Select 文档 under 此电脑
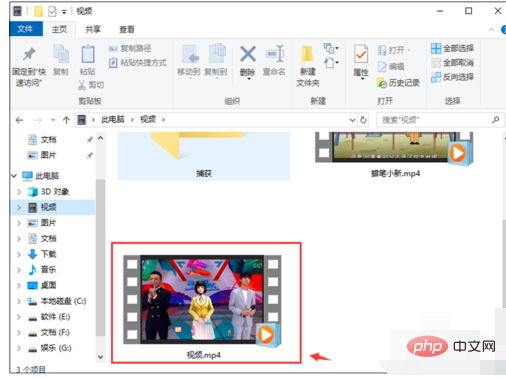506x379 pixels. (48, 238)
